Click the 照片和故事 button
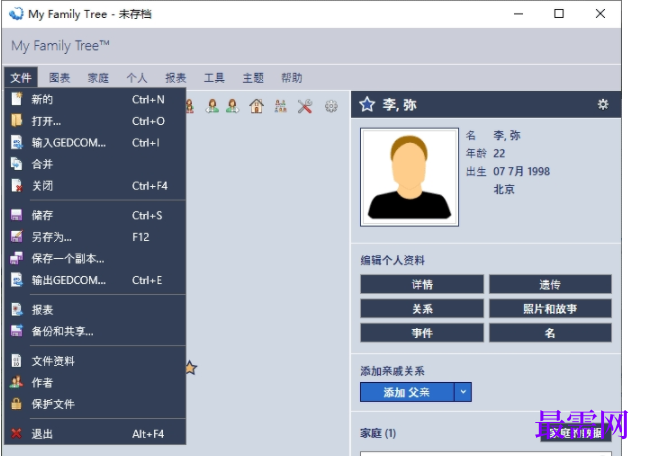The height and width of the screenshot is (456, 647). (x=550, y=308)
